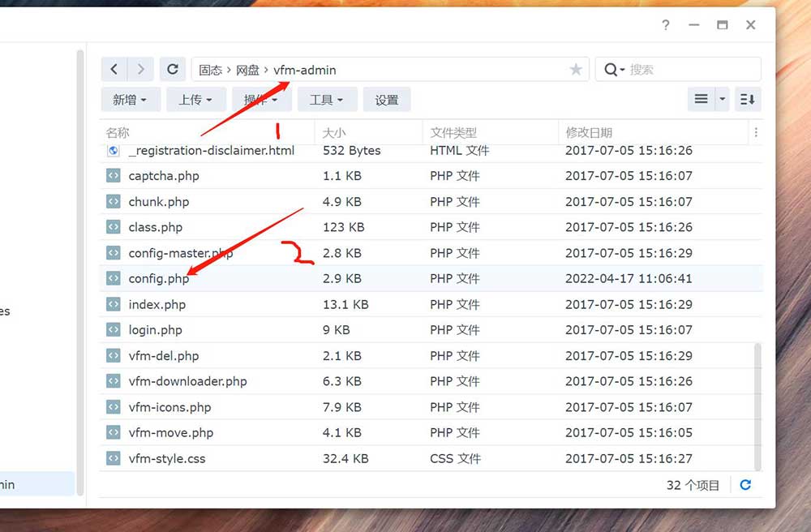811x532 pixels.
Task: Go back with the left arrow button
Action: pos(114,69)
